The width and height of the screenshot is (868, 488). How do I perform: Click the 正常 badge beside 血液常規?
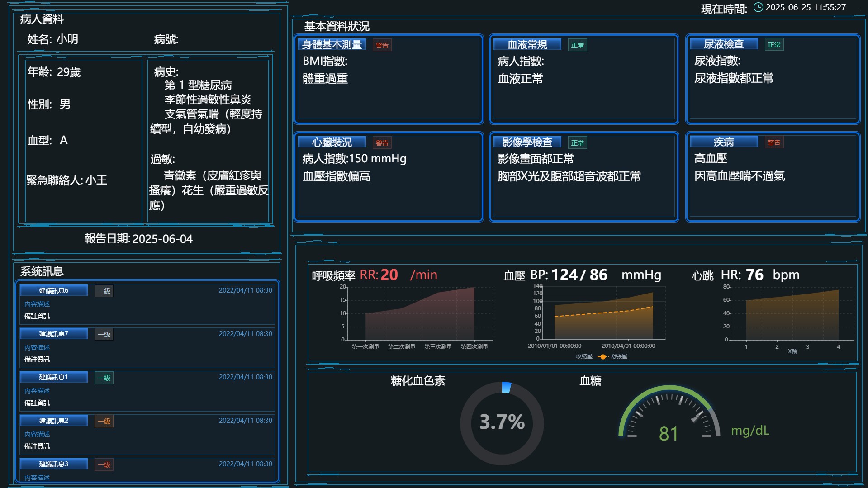(577, 45)
